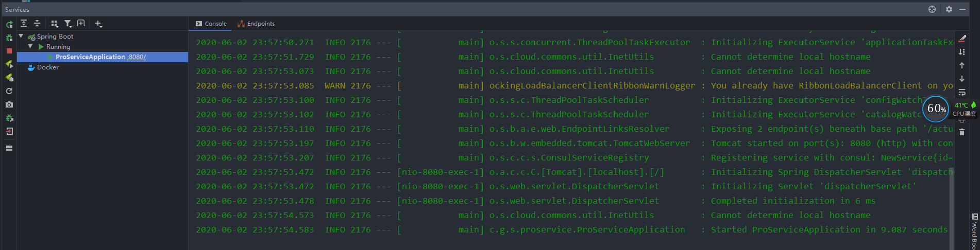Click the 'Initializing Servlet dispatcherServlet' log line
980x250 pixels.
(x=556, y=187)
